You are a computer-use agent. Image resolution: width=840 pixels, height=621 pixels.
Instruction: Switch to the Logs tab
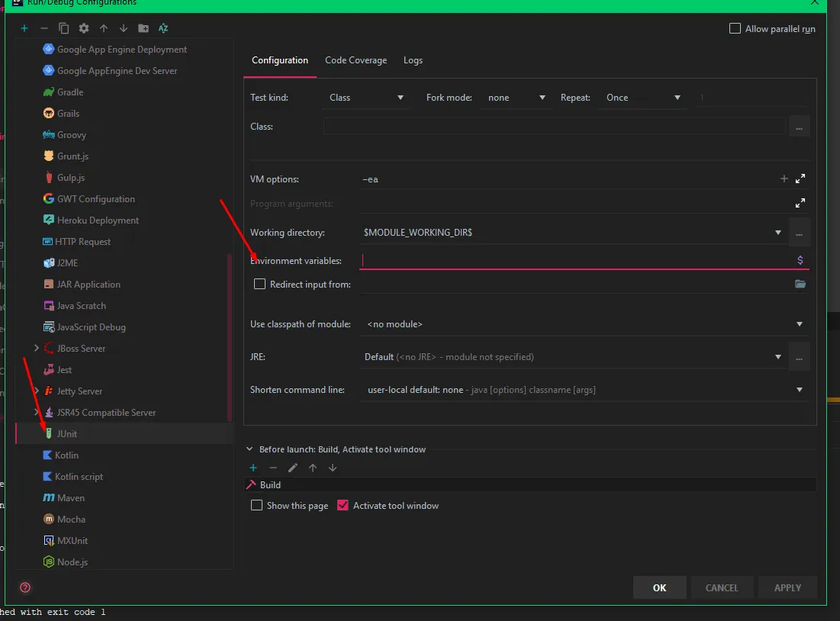pyautogui.click(x=413, y=60)
